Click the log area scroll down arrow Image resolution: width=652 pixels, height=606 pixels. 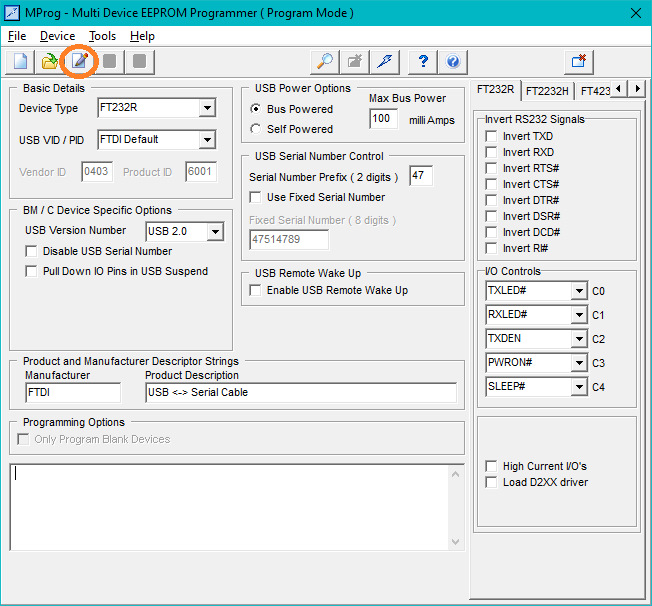click(x=455, y=542)
